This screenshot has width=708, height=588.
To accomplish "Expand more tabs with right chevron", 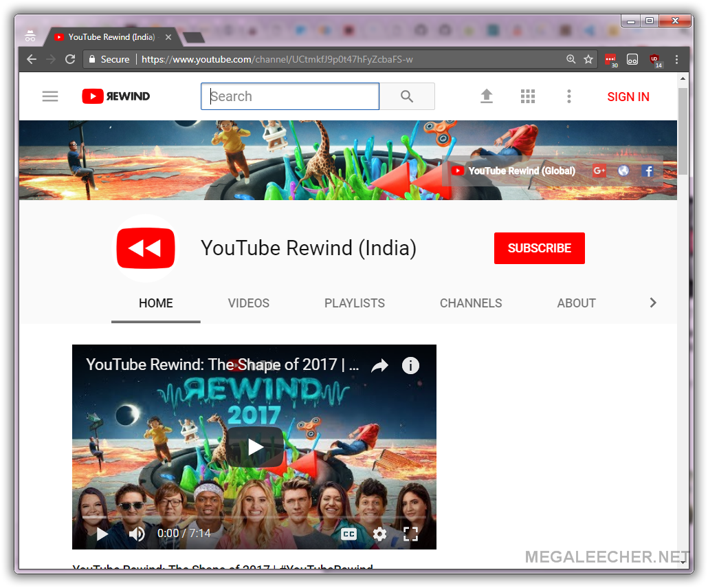I will tap(653, 303).
